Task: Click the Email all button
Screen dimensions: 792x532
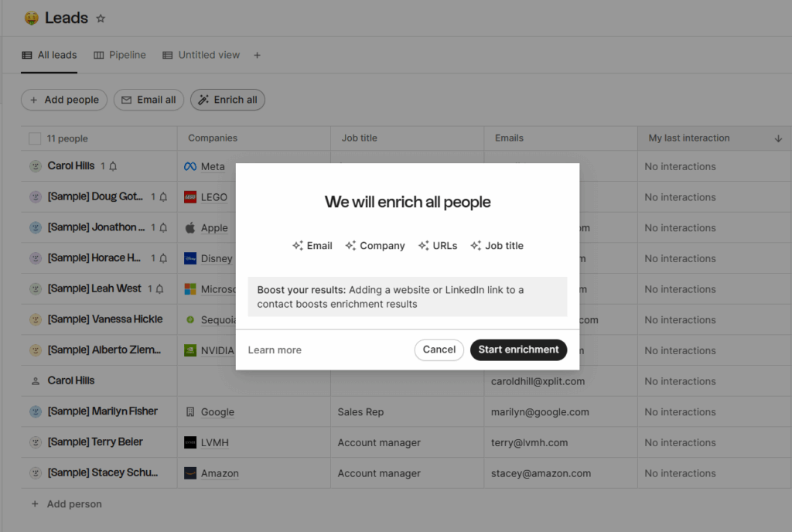Action: point(148,100)
